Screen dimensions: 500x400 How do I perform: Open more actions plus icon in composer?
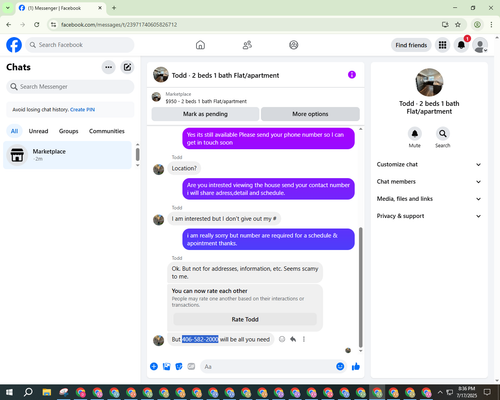point(154,367)
